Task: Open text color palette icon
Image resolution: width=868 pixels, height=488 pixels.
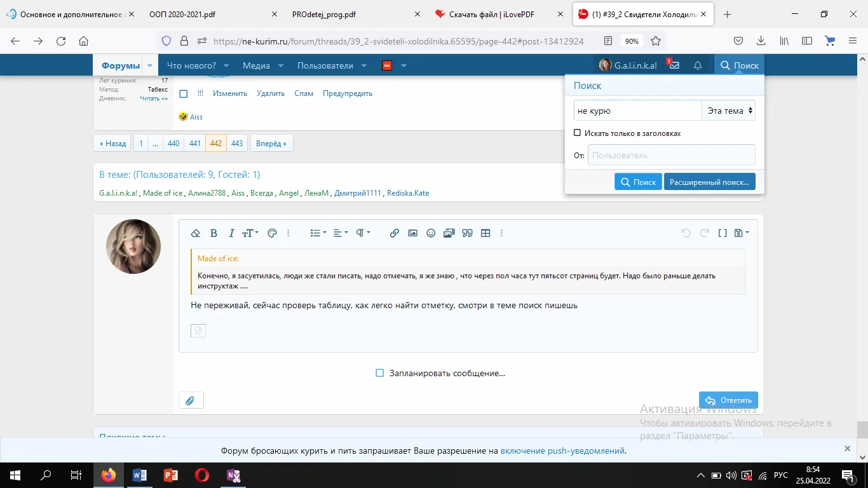Action: pos(273,233)
